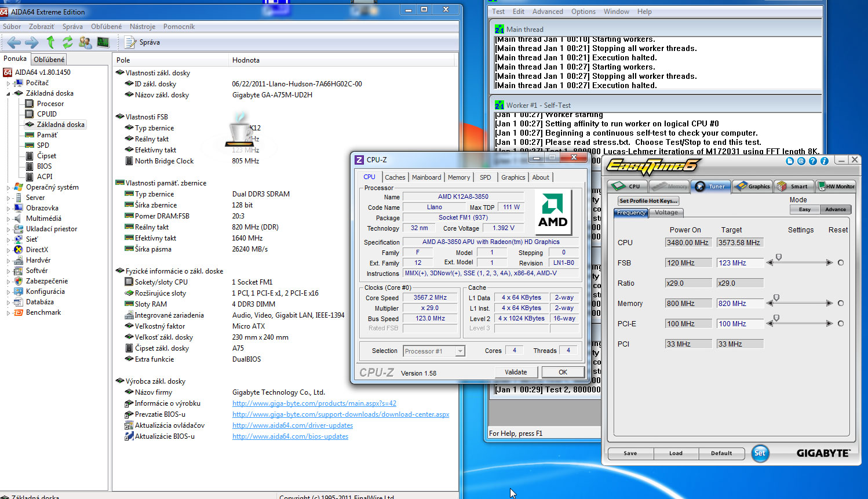Reset FSB with its radio button
This screenshot has height=499, width=868.
pyautogui.click(x=841, y=263)
